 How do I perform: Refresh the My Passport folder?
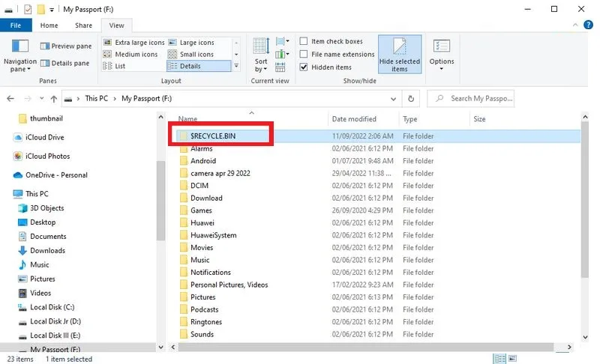tap(411, 99)
